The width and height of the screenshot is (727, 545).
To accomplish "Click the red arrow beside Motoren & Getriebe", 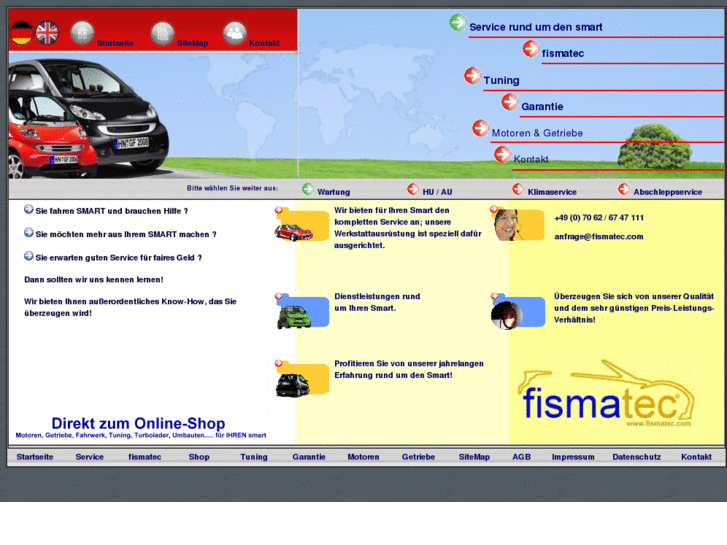I will pos(480,128).
